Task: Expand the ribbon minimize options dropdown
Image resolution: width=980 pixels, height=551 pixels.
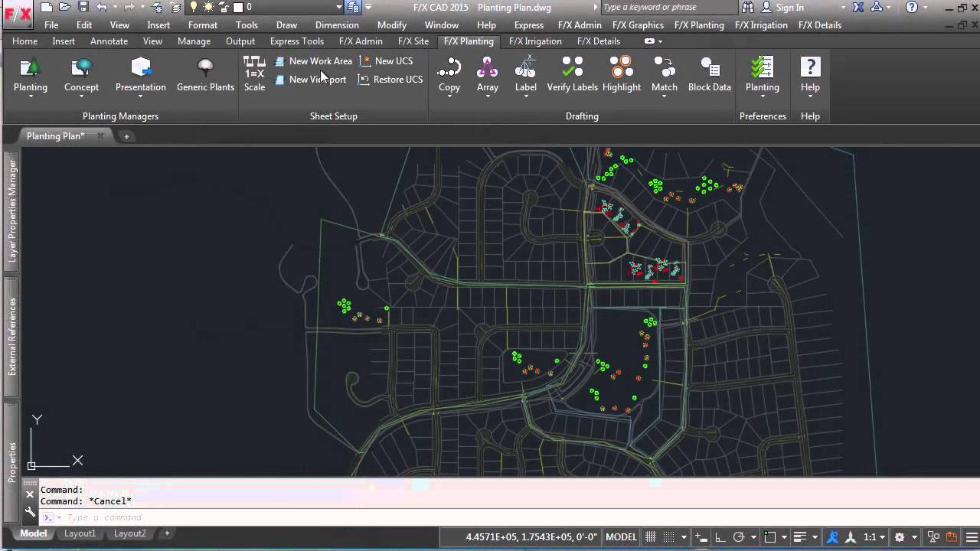Action: pos(660,41)
